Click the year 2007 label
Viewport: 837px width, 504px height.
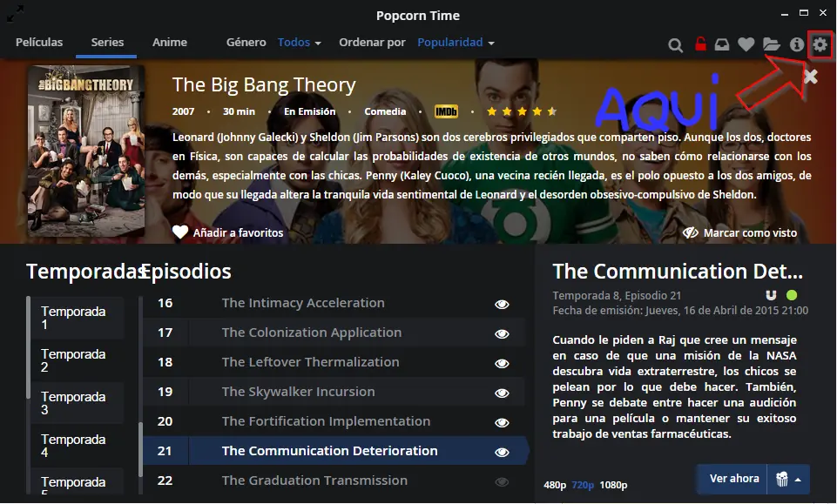click(x=183, y=111)
